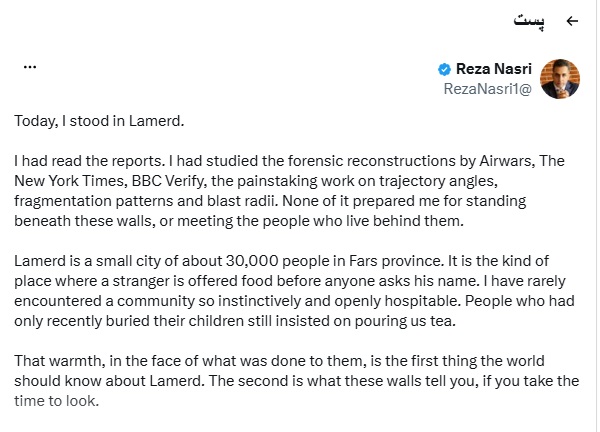Click the words "Fars province"
Viewport: 600px width, 432px height.
(395, 261)
